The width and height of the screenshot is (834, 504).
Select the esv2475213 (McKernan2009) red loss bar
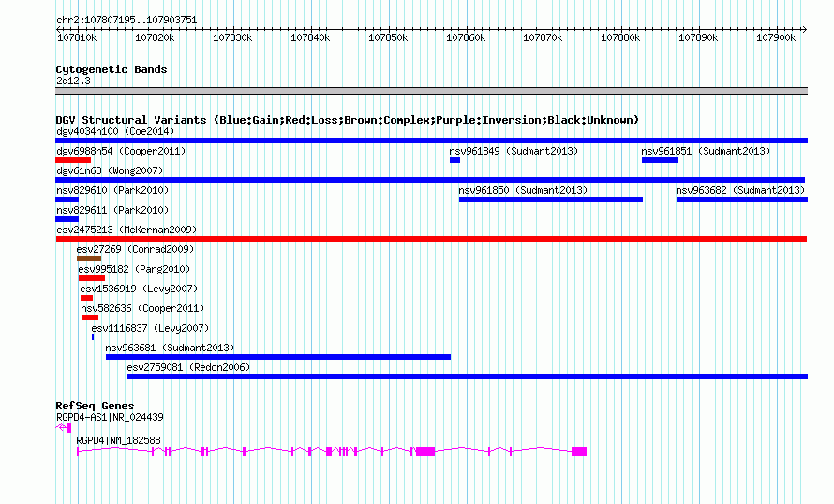coord(431,239)
